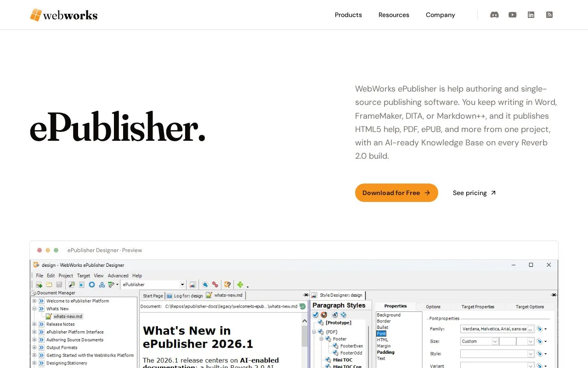
Task: Click the picture preview toolbar icon
Action: [192, 285]
